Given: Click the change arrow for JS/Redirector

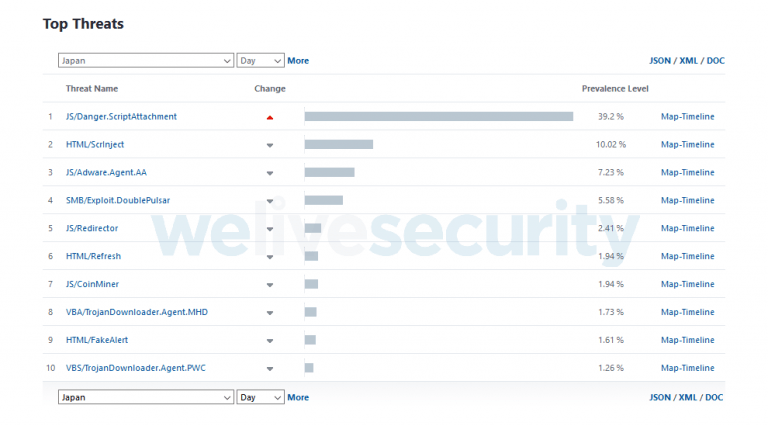Looking at the screenshot, I should (270, 229).
